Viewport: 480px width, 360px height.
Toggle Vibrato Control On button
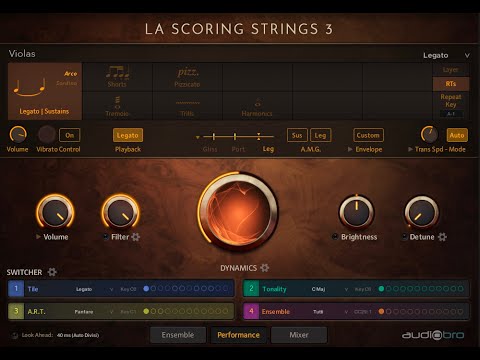[70, 135]
